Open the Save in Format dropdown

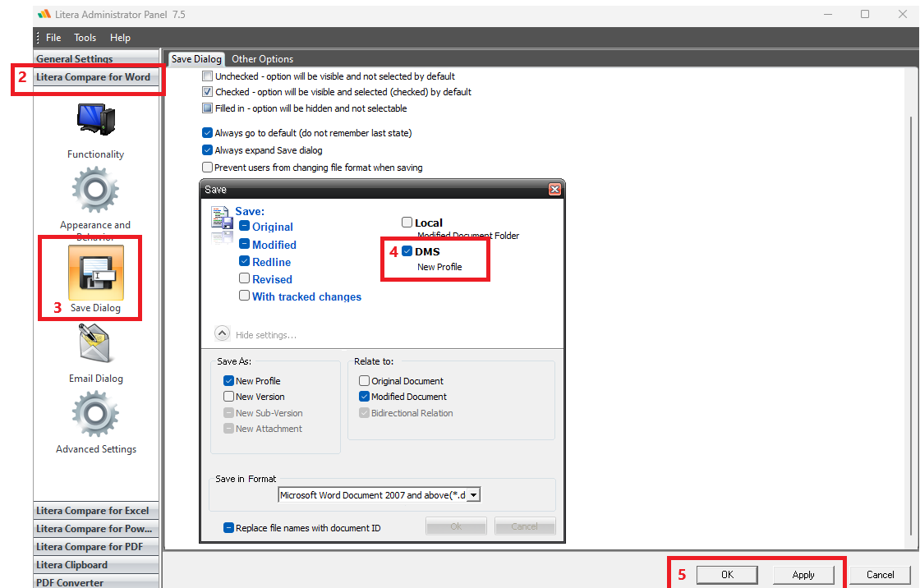click(x=379, y=494)
